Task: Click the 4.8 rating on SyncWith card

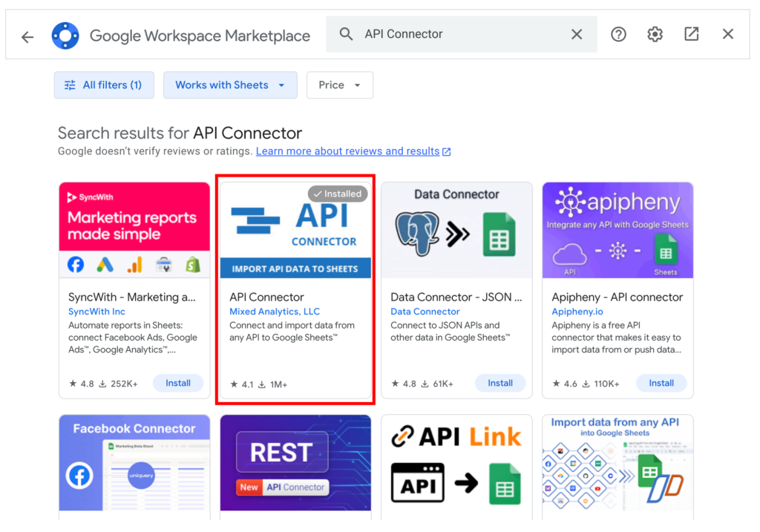Action: point(82,384)
